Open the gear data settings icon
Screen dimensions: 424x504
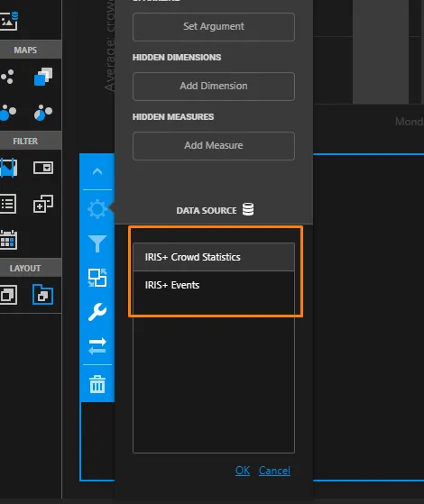(x=97, y=209)
